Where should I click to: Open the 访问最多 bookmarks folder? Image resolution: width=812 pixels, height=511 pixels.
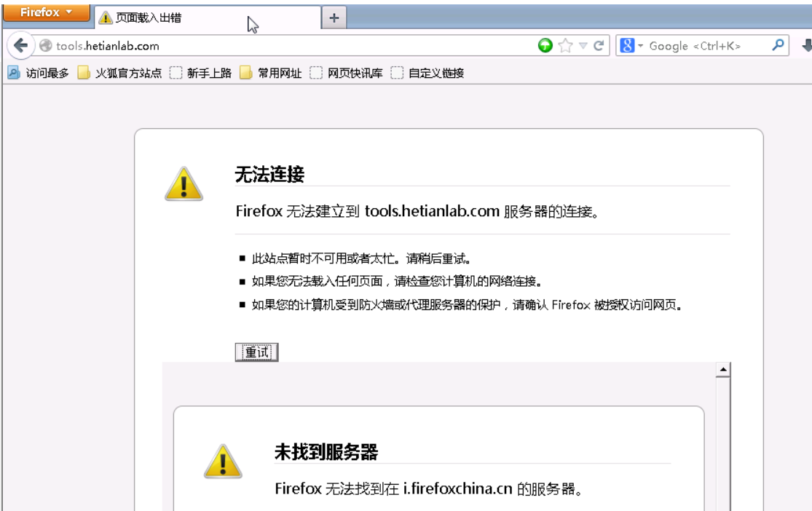pyautogui.click(x=39, y=73)
